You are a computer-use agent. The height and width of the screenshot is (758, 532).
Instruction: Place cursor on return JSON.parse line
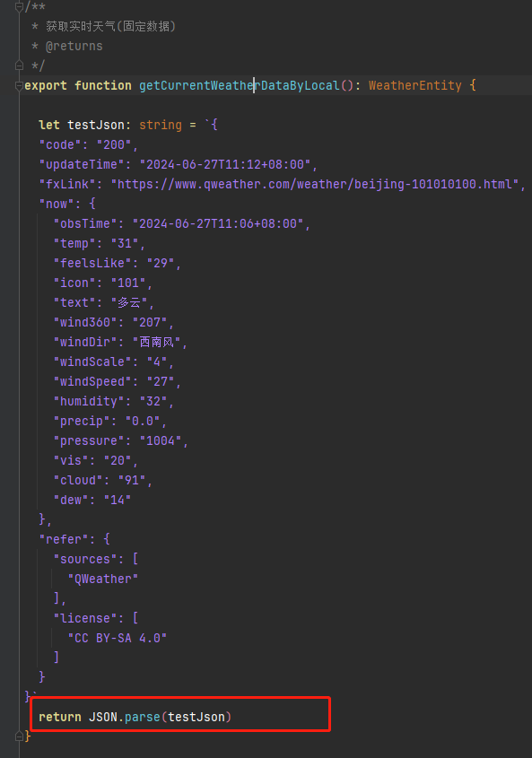click(135, 717)
